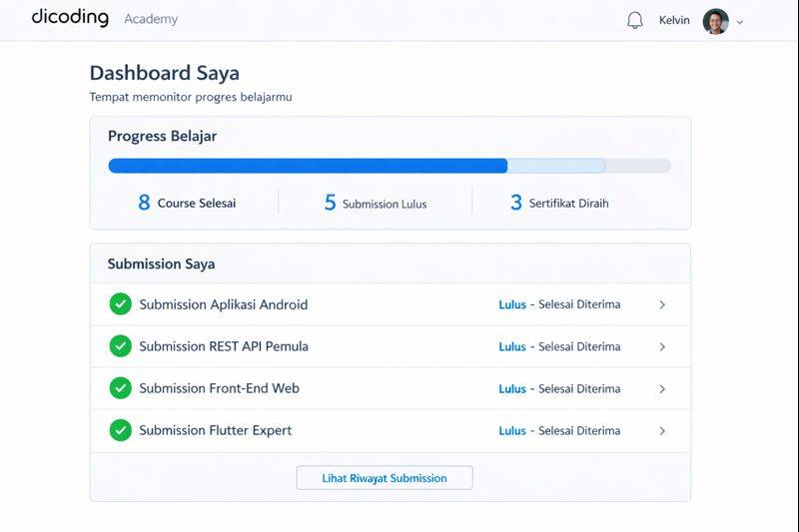Click green checkmark beside Submission Aplikasi Android
The width and height of the screenshot is (799, 532).
[x=121, y=304]
